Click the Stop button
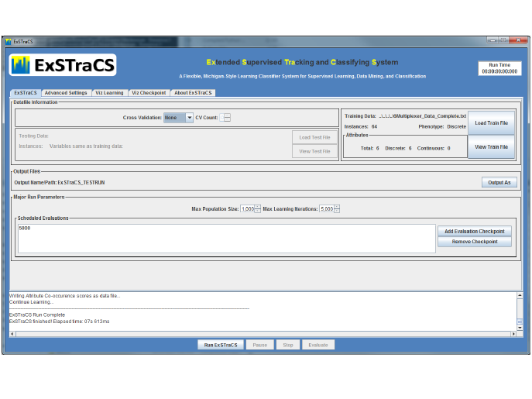 click(288, 345)
